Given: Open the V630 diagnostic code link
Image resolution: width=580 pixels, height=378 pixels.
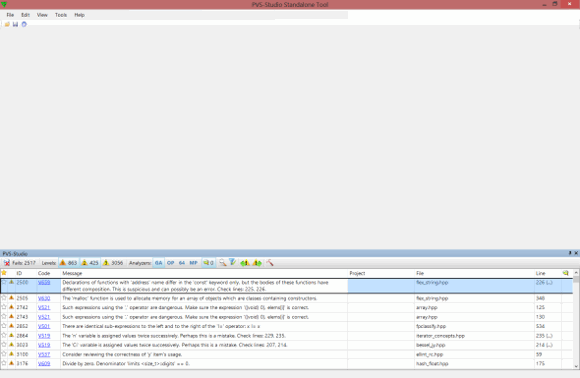Looking at the screenshot, I should (x=44, y=298).
